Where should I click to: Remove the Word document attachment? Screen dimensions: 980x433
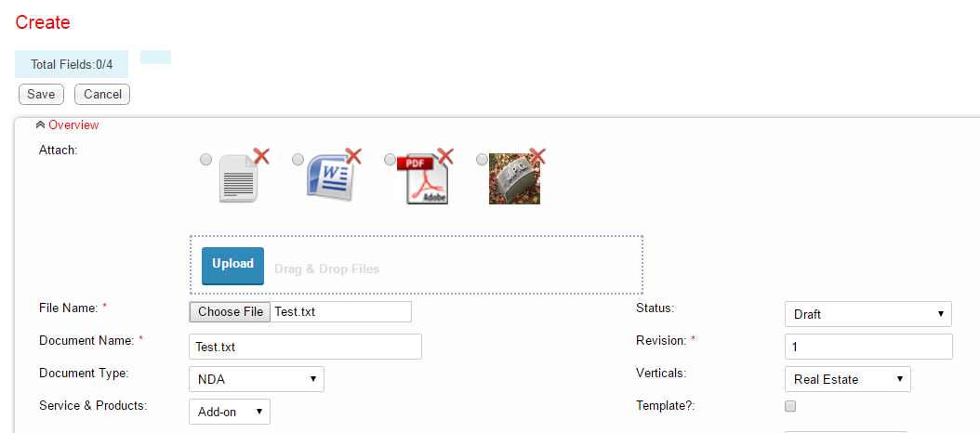pyautogui.click(x=353, y=156)
